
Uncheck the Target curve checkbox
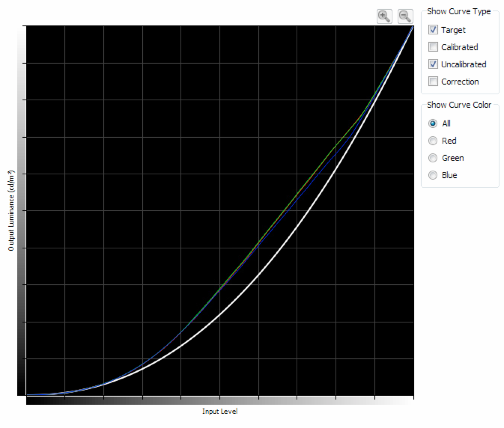point(433,30)
